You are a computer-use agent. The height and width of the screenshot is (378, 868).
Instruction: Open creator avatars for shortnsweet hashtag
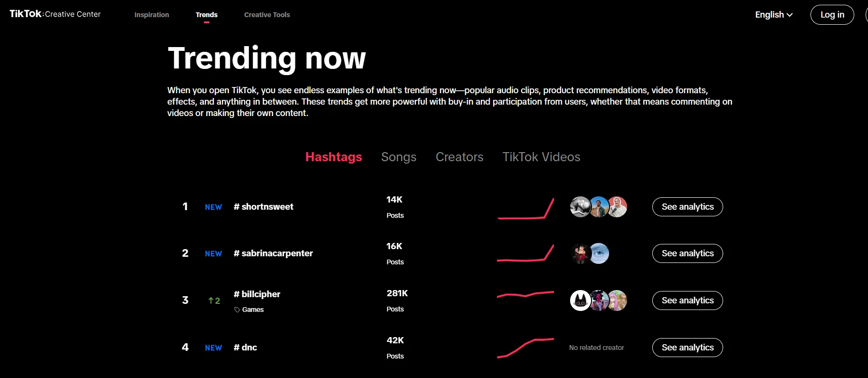598,207
